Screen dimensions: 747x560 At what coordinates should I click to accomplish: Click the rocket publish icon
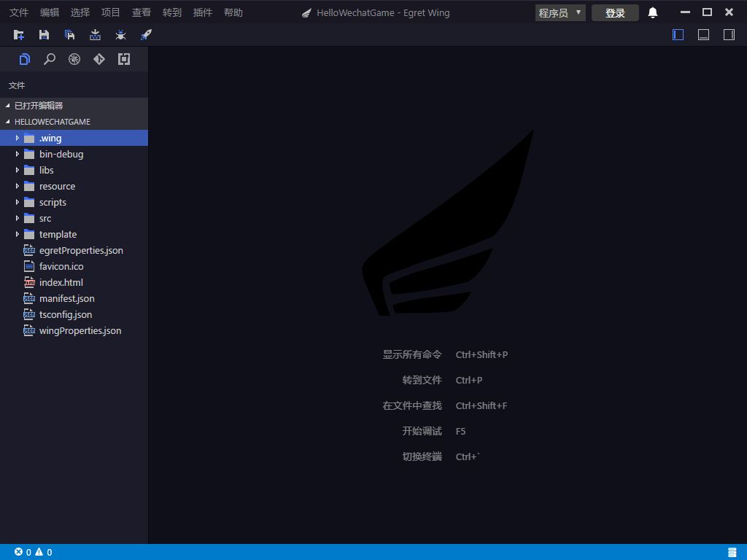click(x=146, y=35)
